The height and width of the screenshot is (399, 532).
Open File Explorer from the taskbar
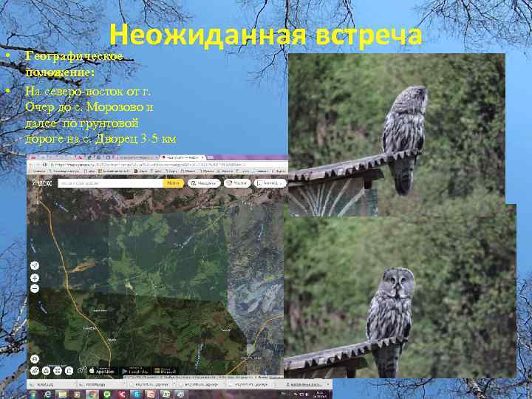click(x=62, y=395)
